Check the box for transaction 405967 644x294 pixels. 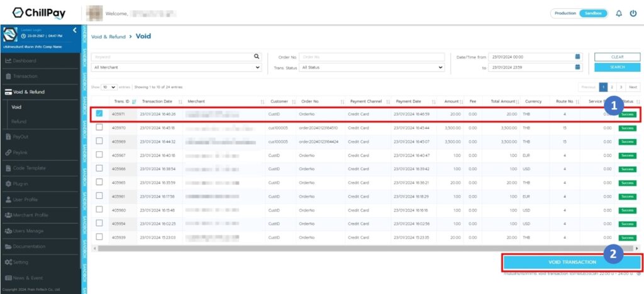point(99,155)
